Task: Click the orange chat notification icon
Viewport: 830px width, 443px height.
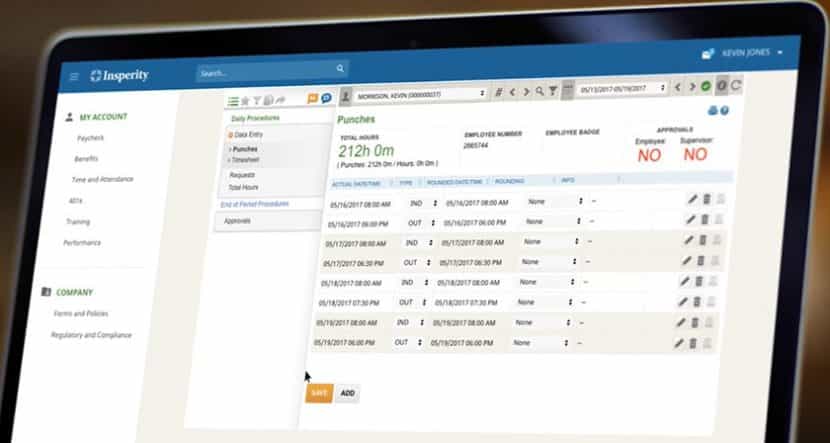Action: click(x=313, y=98)
